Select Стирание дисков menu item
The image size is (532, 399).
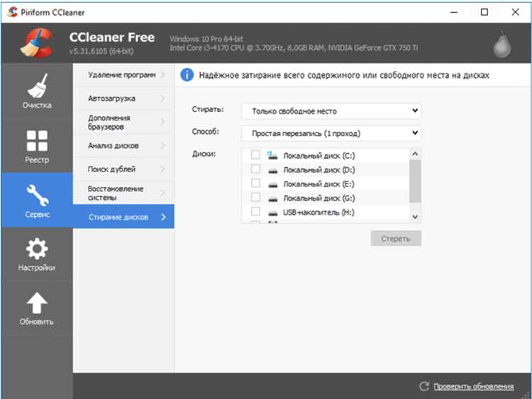coord(123,217)
